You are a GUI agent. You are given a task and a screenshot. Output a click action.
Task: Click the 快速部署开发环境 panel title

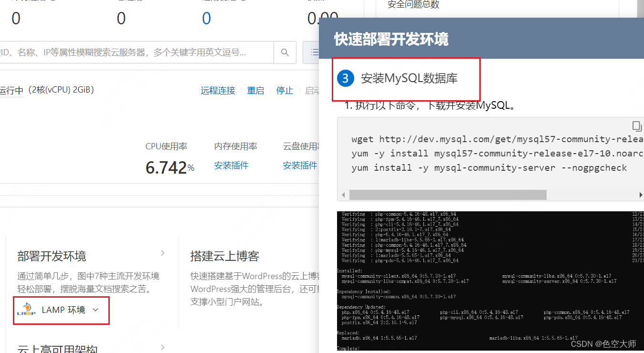pyautogui.click(x=391, y=40)
